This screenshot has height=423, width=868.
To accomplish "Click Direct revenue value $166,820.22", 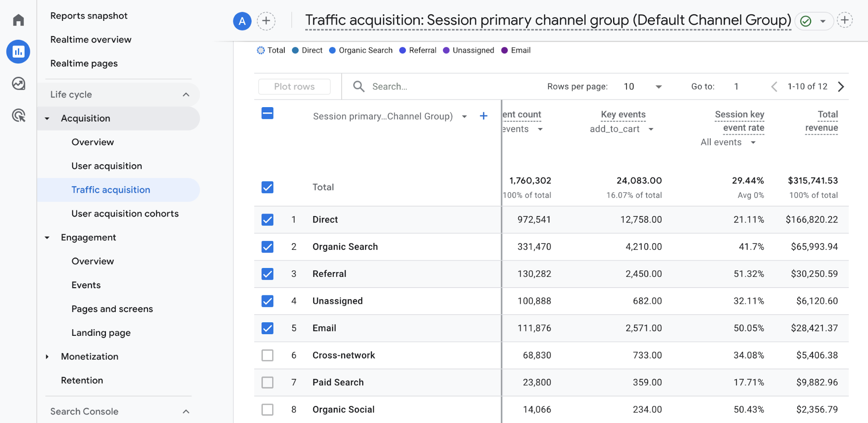I will coord(812,220).
